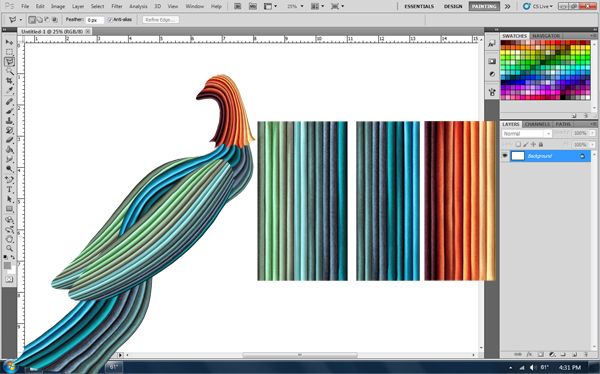Toggle Lock all padlock in Layers panel

541,144
